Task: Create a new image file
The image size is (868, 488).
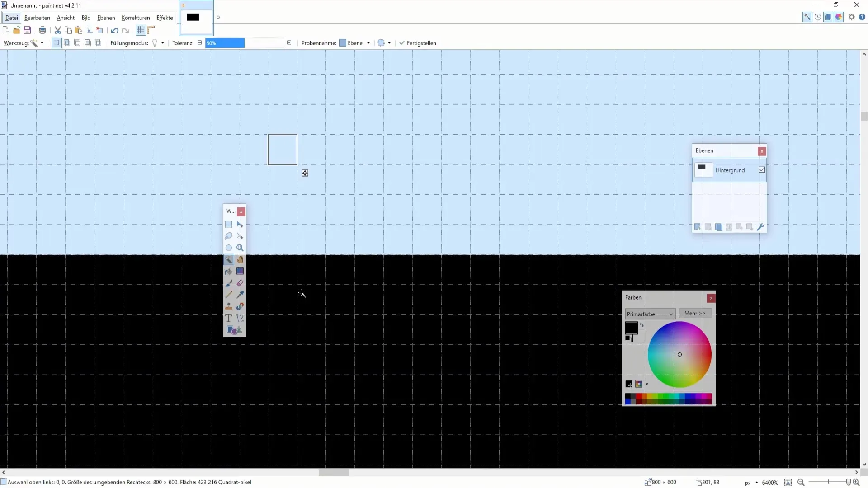Action: tap(6, 30)
